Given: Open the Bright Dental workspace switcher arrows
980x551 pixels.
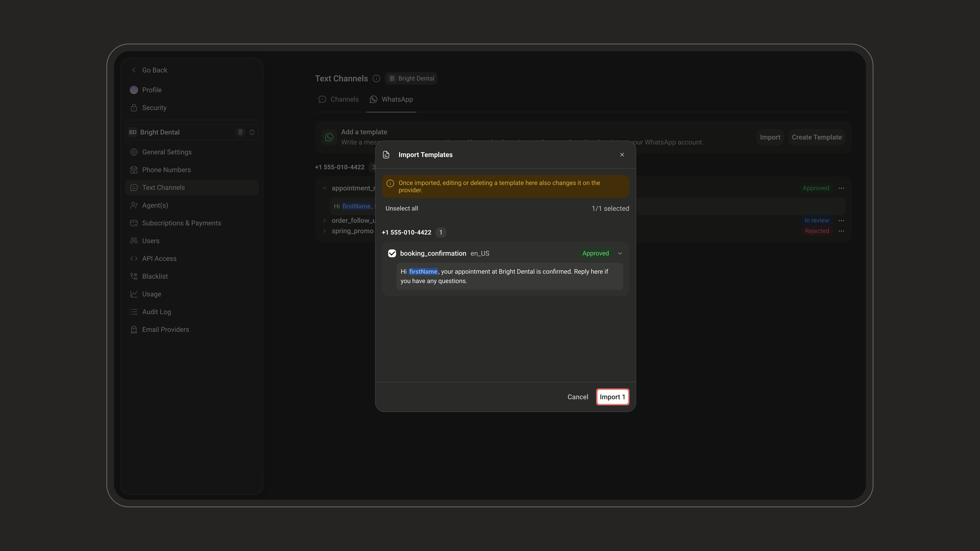Looking at the screenshot, I should pyautogui.click(x=252, y=132).
